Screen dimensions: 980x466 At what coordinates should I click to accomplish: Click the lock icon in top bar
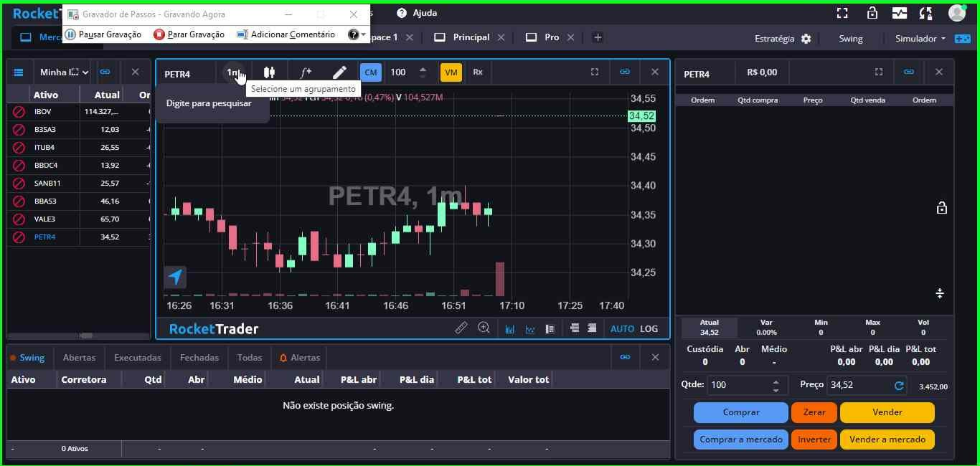(872, 13)
